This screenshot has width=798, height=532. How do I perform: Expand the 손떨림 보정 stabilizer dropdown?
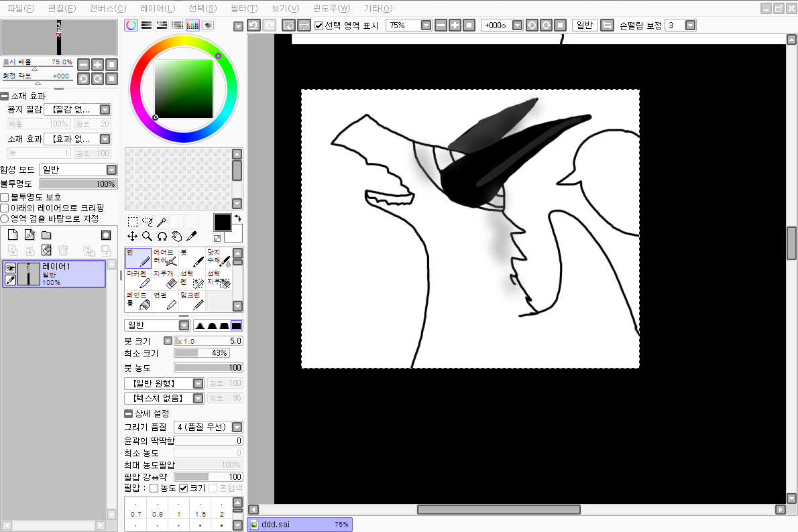click(x=690, y=25)
